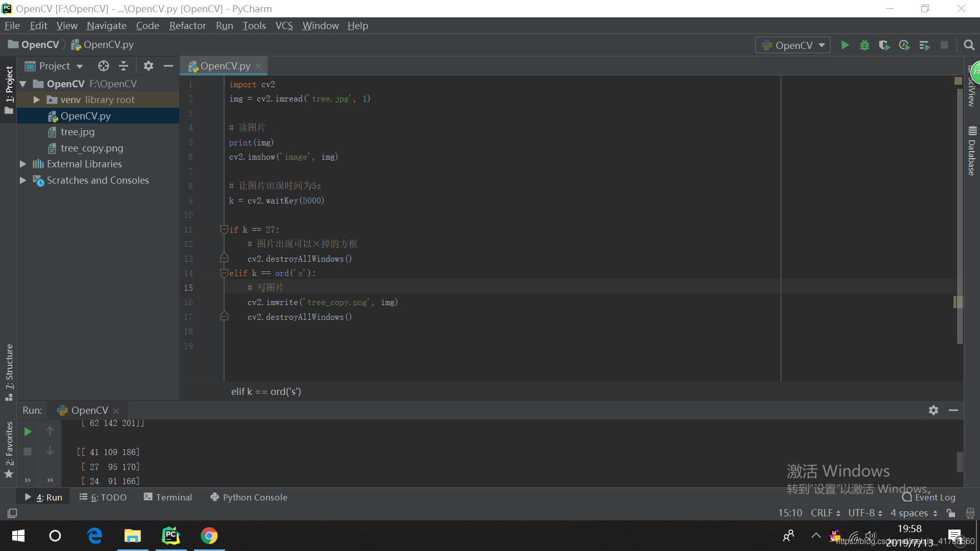The height and width of the screenshot is (551, 980).
Task: Locate current file in Project tree
Action: point(104,66)
